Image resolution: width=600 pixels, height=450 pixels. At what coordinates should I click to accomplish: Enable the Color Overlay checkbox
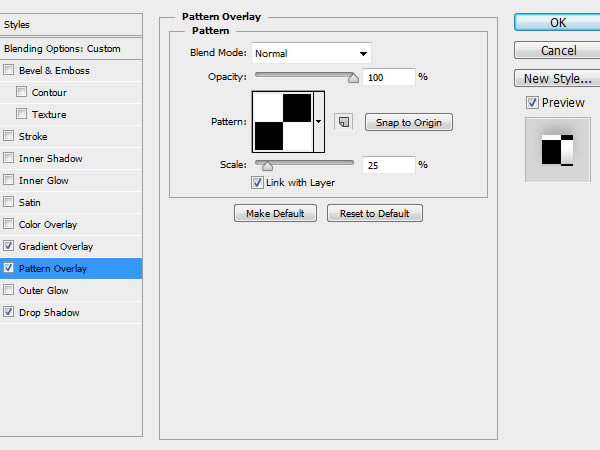8,224
